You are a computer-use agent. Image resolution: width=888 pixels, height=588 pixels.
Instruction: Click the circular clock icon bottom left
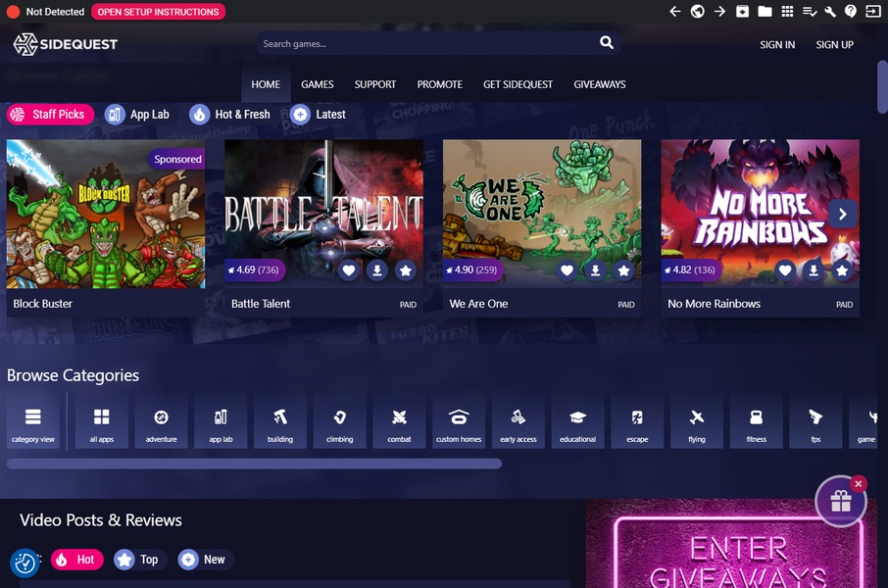25,563
